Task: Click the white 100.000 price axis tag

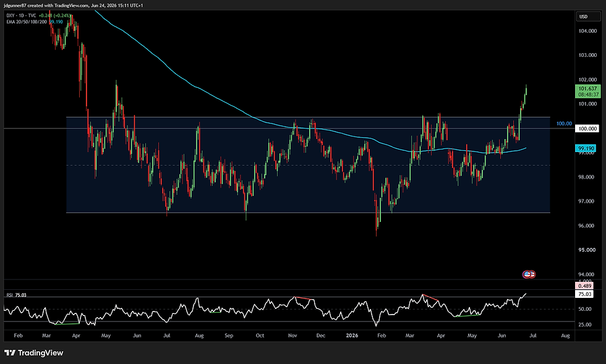Action: click(587, 129)
